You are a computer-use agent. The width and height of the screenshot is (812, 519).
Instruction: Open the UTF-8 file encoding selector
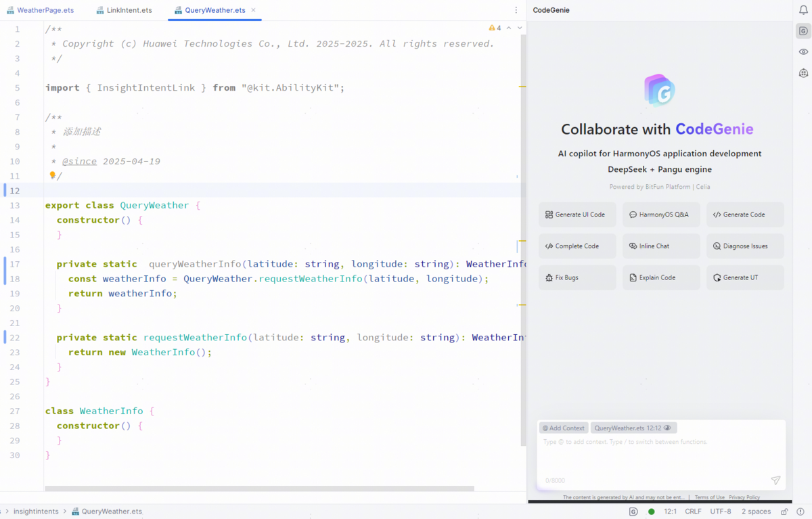(x=721, y=512)
